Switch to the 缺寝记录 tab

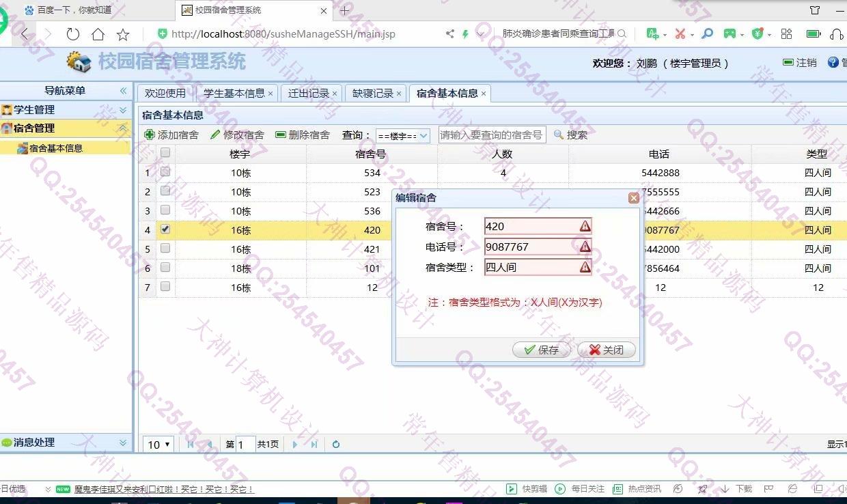point(372,94)
